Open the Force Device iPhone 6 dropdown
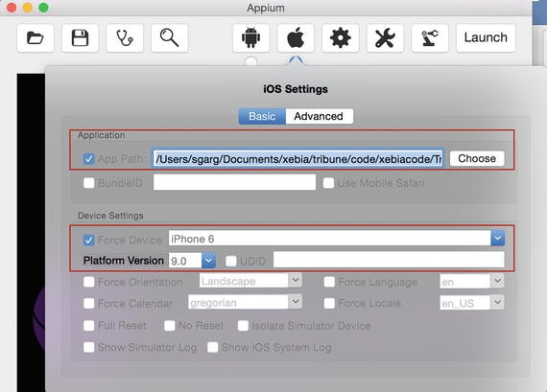 point(497,239)
